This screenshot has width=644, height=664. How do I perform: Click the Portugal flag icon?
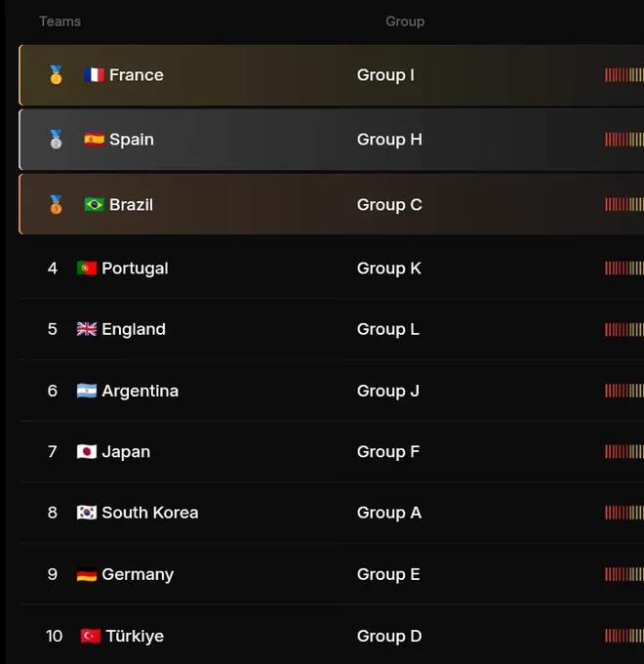click(x=87, y=269)
